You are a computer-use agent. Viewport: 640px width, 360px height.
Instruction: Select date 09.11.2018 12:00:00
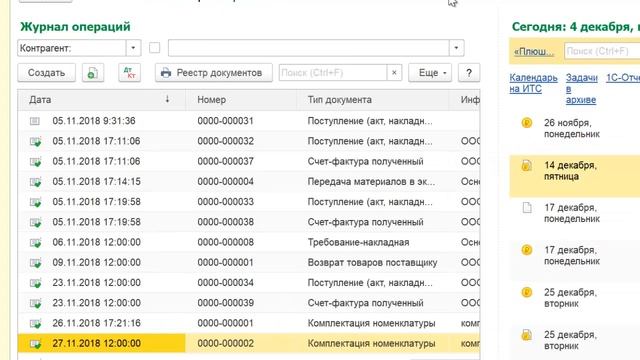pos(96,262)
